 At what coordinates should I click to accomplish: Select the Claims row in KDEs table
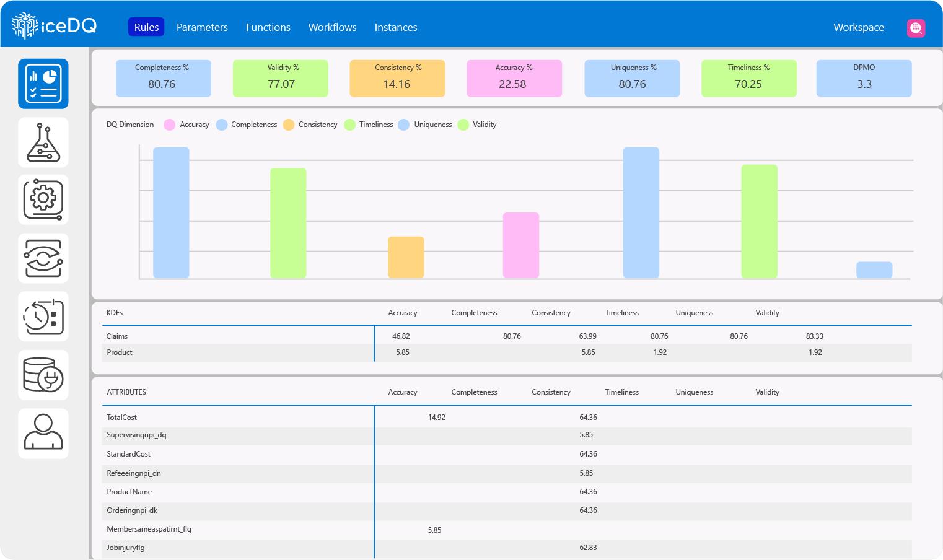click(x=117, y=336)
